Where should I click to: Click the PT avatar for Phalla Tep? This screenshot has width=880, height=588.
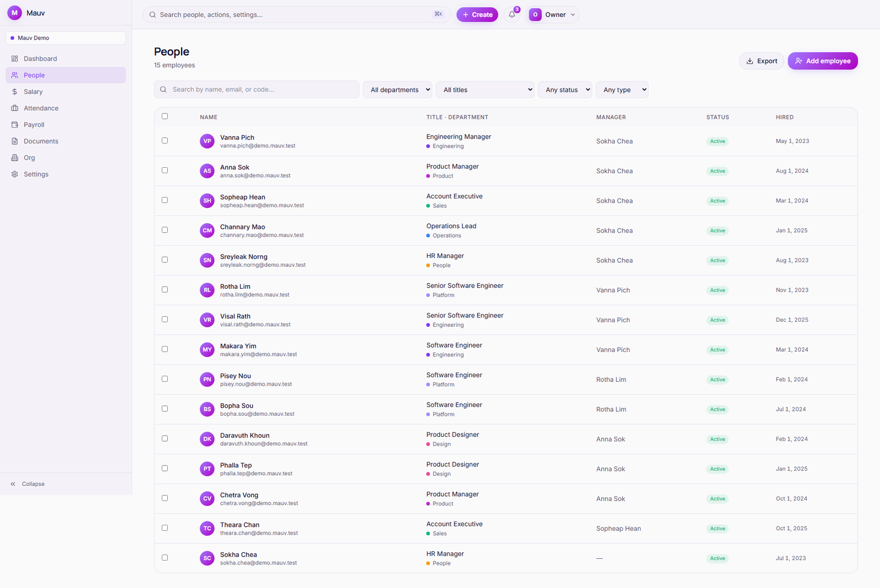pyautogui.click(x=207, y=469)
